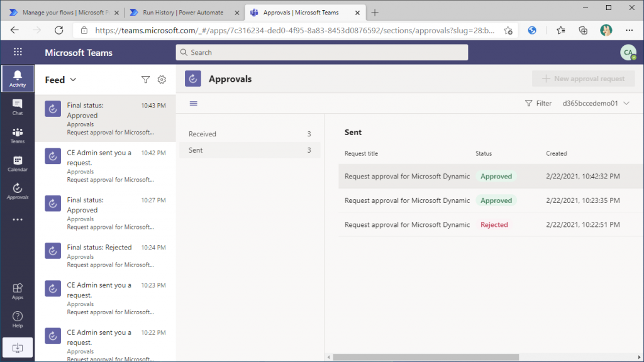Open the browser Favorites list
Screen dimensions: 644x362
(x=560, y=30)
